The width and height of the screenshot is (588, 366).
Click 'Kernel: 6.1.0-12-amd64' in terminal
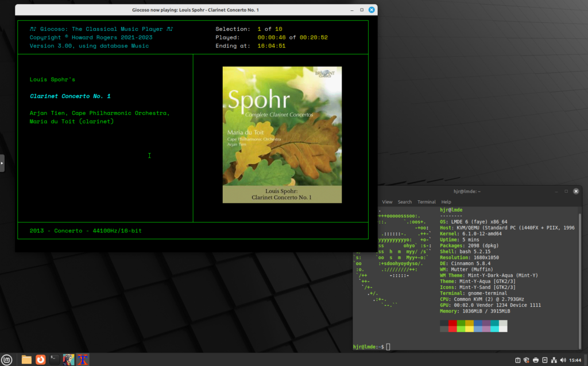[471, 233]
